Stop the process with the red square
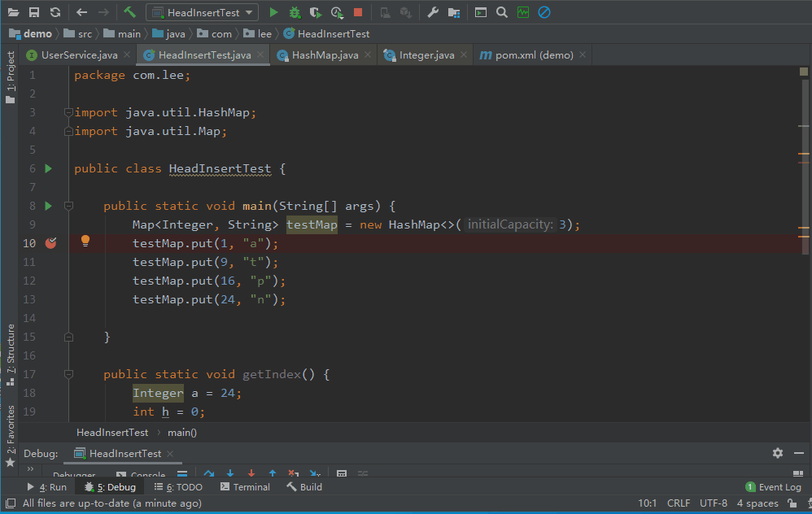The width and height of the screenshot is (812, 514). (x=358, y=12)
